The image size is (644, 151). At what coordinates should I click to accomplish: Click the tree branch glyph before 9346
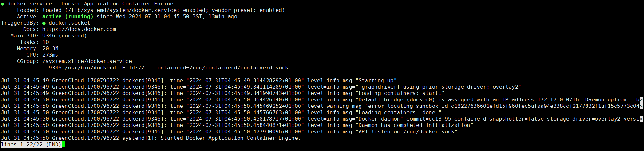tap(46, 68)
